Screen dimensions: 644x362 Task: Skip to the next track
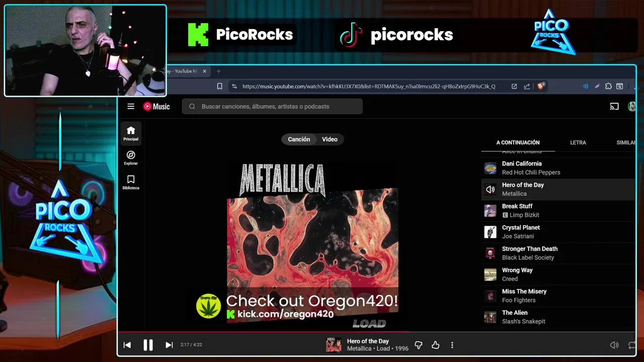[x=169, y=345]
